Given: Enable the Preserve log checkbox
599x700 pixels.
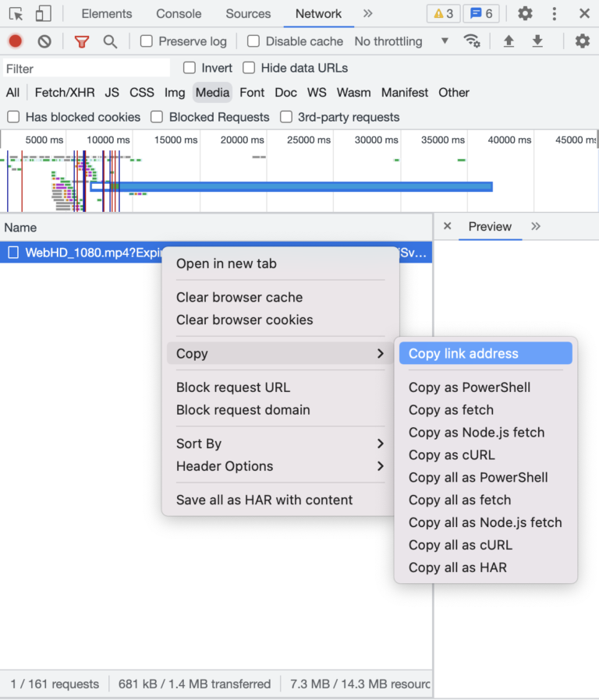Looking at the screenshot, I should [x=147, y=41].
